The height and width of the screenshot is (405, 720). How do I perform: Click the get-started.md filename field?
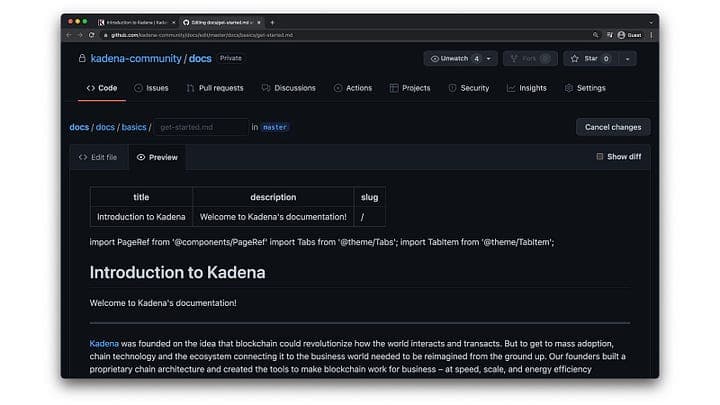[201, 127]
